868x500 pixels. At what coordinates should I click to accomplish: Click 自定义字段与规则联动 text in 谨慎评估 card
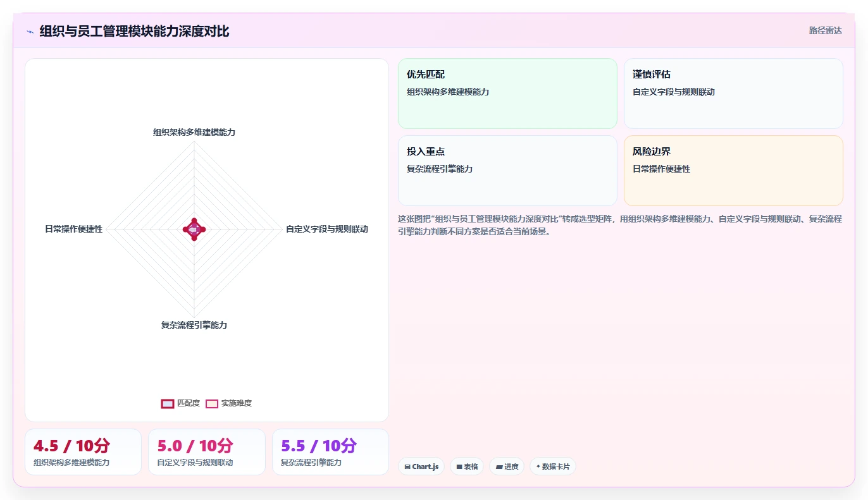tap(674, 92)
